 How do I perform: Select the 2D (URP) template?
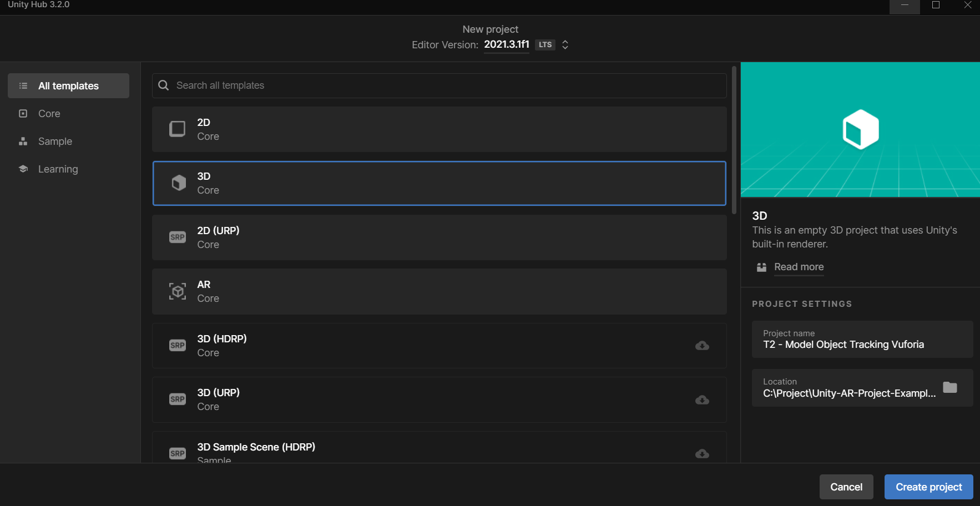tap(440, 237)
